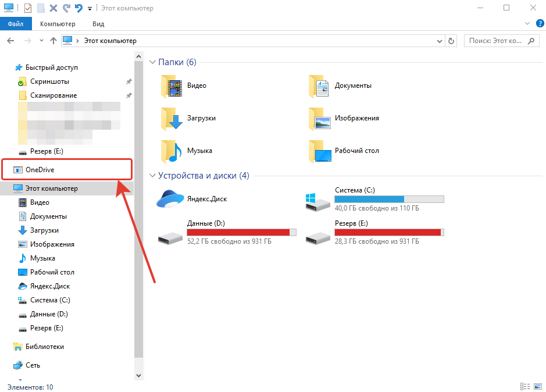Open the Музыка folder in main pane

click(x=173, y=151)
